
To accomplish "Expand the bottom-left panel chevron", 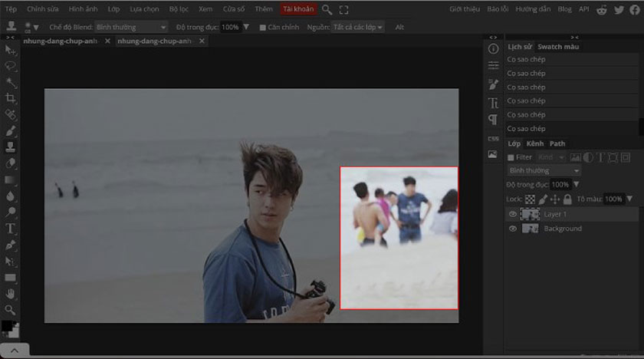I will (15, 351).
